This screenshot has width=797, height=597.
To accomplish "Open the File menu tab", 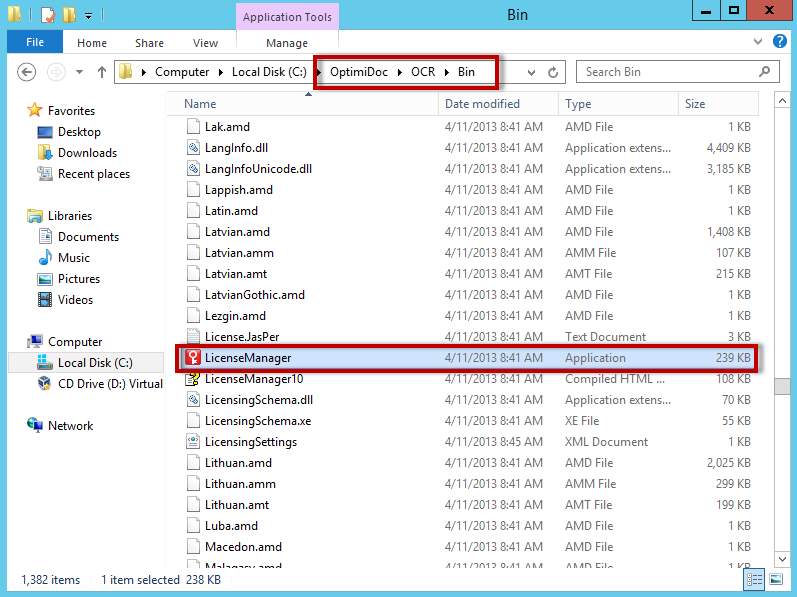I will point(35,43).
